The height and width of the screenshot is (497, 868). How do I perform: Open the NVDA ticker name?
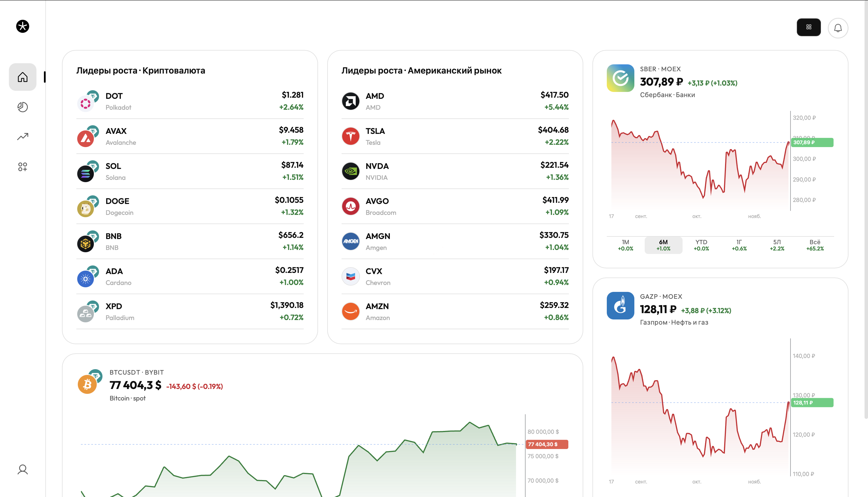(x=377, y=166)
